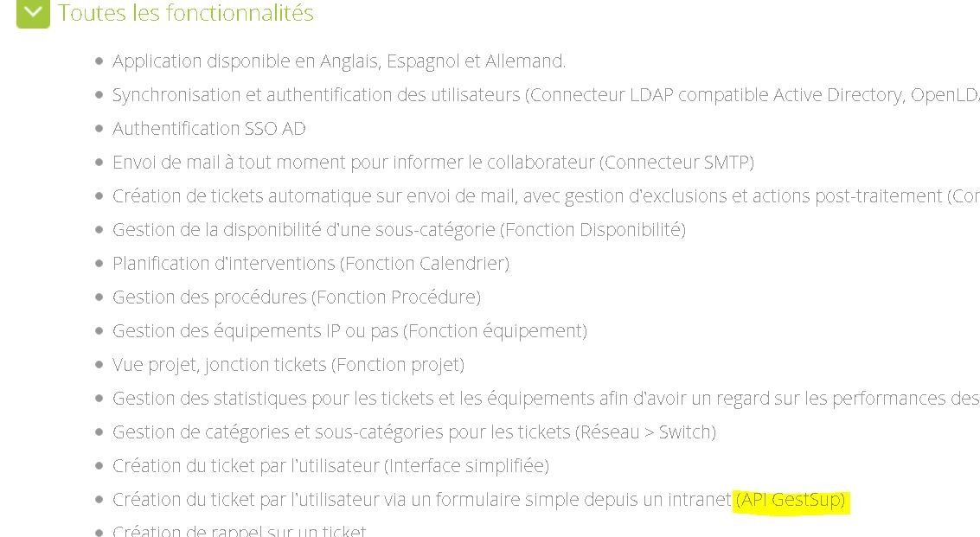Select Vue projet, jonction tickets line
The height and width of the screenshot is (537, 980).
tap(288, 365)
